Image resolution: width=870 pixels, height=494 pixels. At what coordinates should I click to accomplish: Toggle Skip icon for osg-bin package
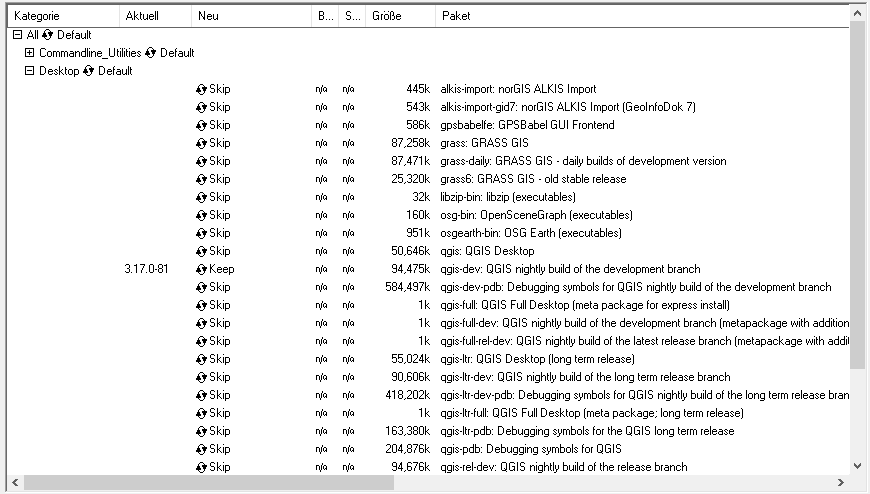pos(201,215)
